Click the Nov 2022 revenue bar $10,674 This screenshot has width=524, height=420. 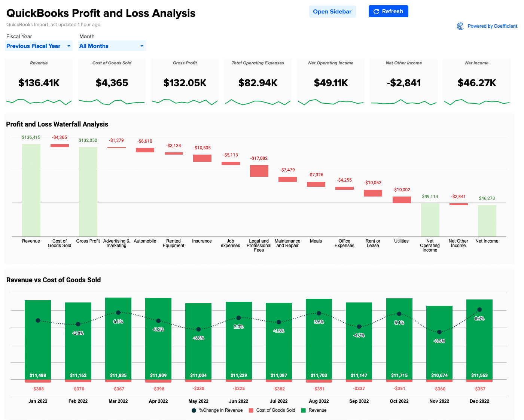pos(439,343)
